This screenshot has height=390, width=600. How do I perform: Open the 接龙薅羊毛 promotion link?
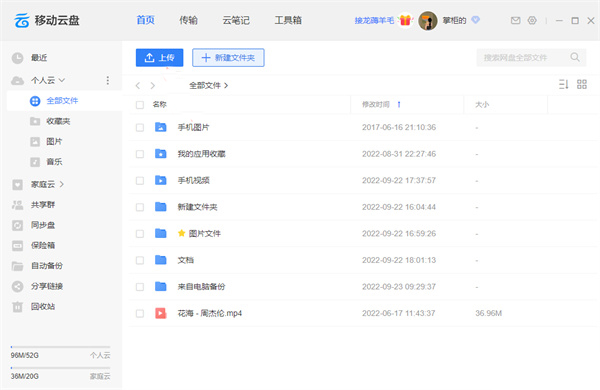click(x=374, y=20)
